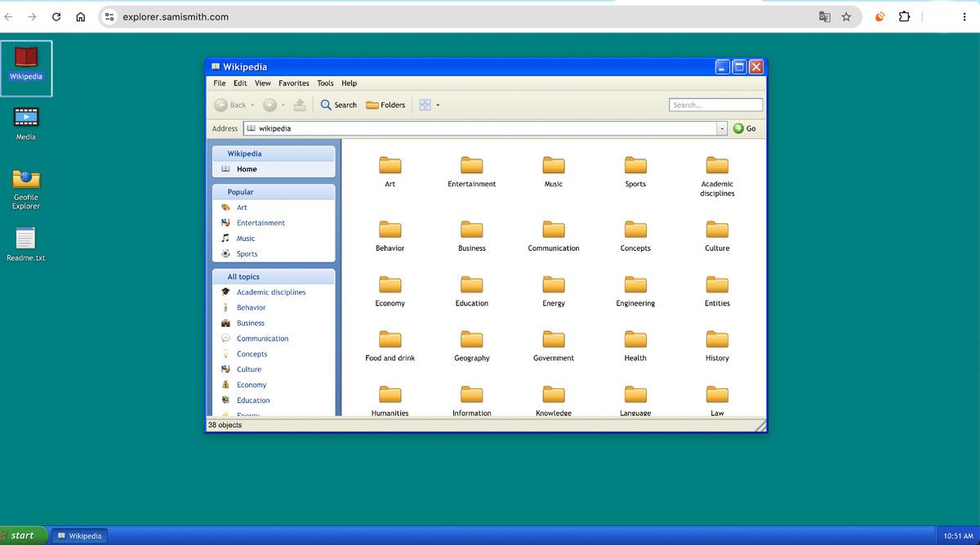Select the Geofile Explorer desktop icon
The width and height of the screenshot is (980, 545).
click(26, 189)
